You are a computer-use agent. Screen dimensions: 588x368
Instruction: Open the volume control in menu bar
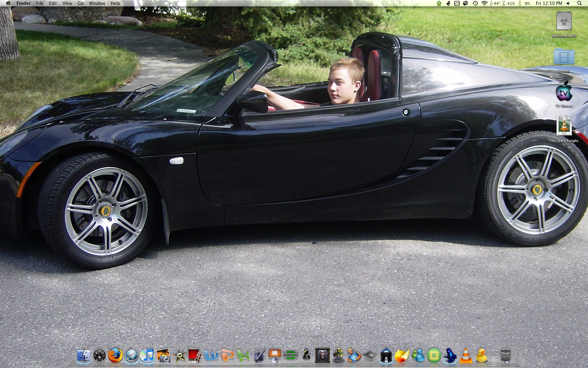click(x=568, y=3)
